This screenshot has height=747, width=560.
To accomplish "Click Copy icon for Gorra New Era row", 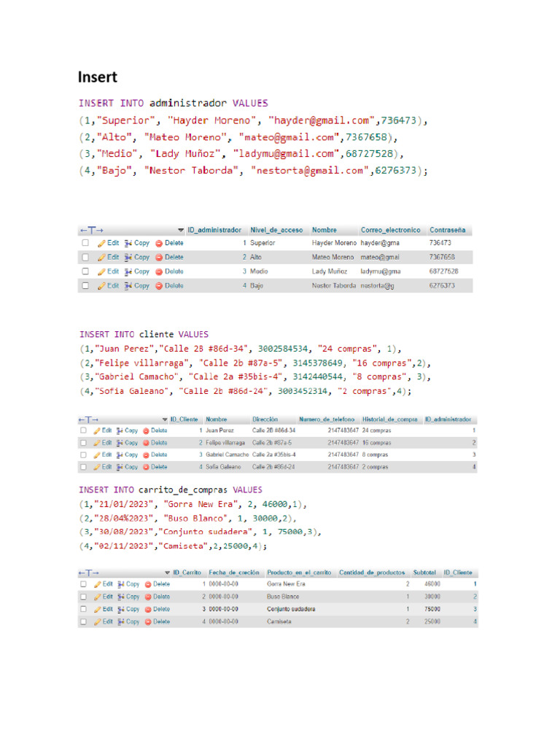I will pyautogui.click(x=120, y=584).
